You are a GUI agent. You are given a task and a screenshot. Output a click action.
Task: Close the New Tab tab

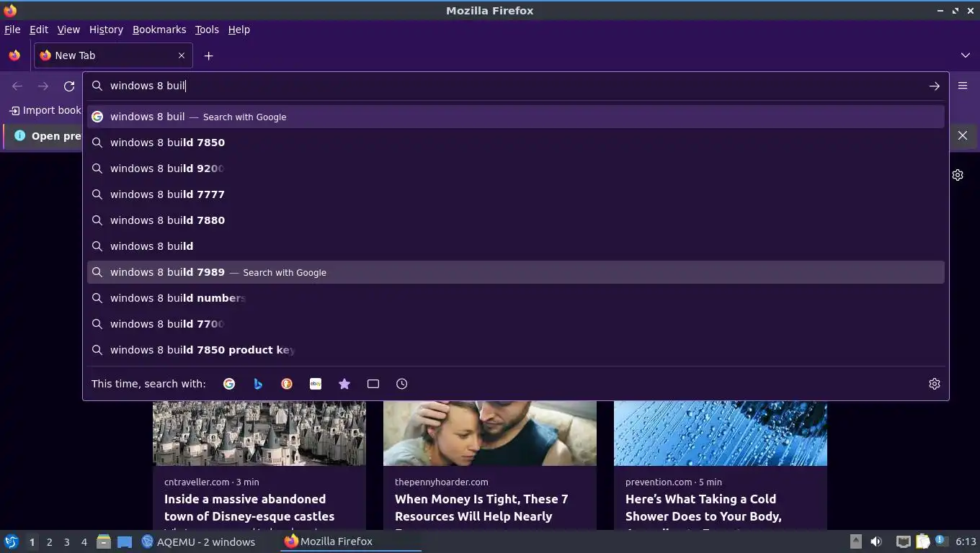pyautogui.click(x=182, y=55)
